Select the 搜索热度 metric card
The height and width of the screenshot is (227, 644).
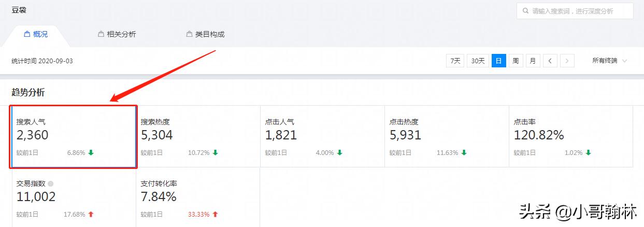tap(198, 137)
